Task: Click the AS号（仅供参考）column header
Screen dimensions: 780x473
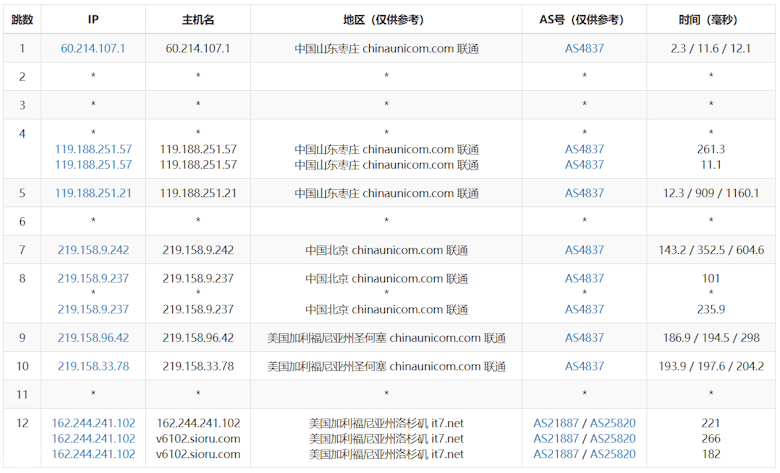Action: coord(584,19)
